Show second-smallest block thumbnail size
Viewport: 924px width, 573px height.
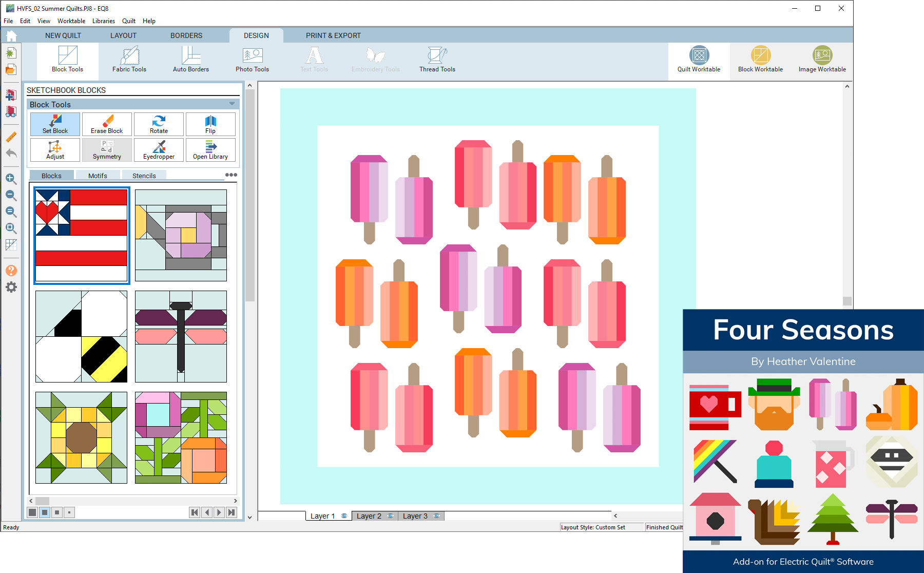[x=57, y=512]
